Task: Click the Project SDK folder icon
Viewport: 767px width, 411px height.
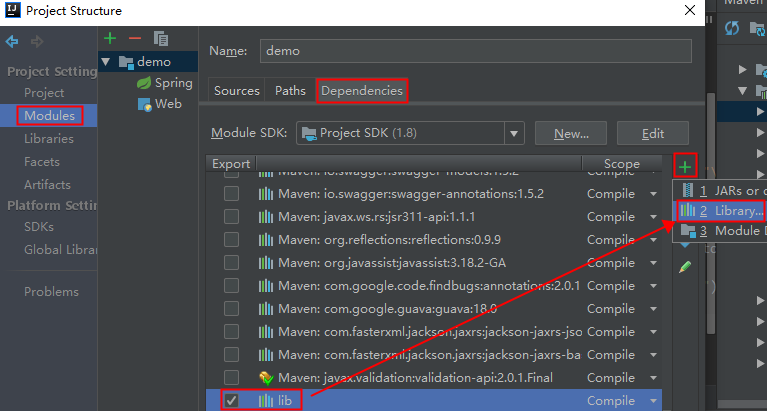Action: [309, 133]
